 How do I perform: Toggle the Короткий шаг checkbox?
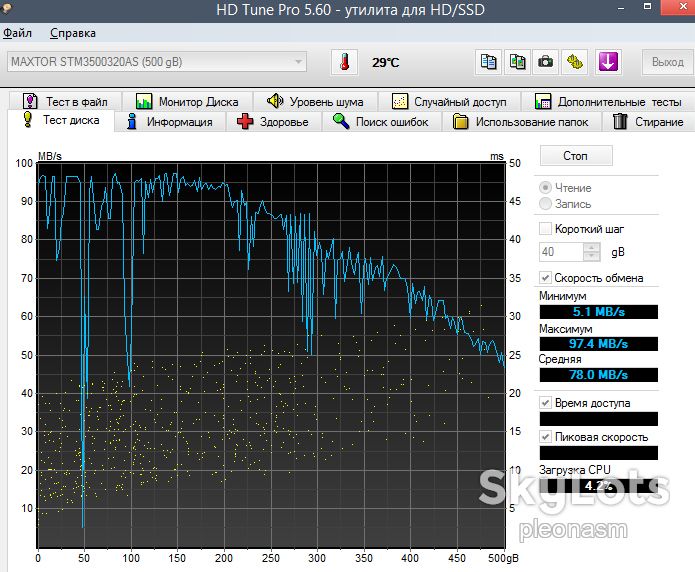coord(545,228)
